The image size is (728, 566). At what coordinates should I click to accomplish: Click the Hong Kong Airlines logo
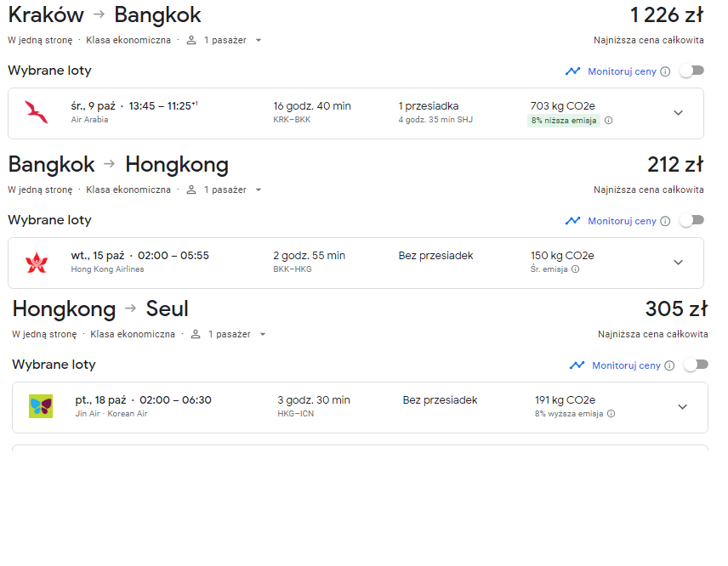pyautogui.click(x=37, y=263)
